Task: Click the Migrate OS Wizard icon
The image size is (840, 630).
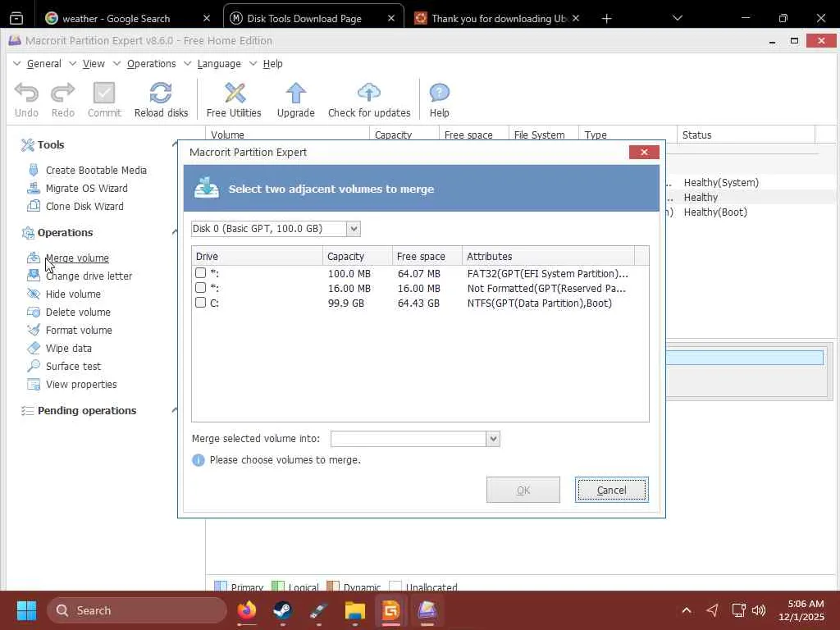Action: tap(33, 188)
